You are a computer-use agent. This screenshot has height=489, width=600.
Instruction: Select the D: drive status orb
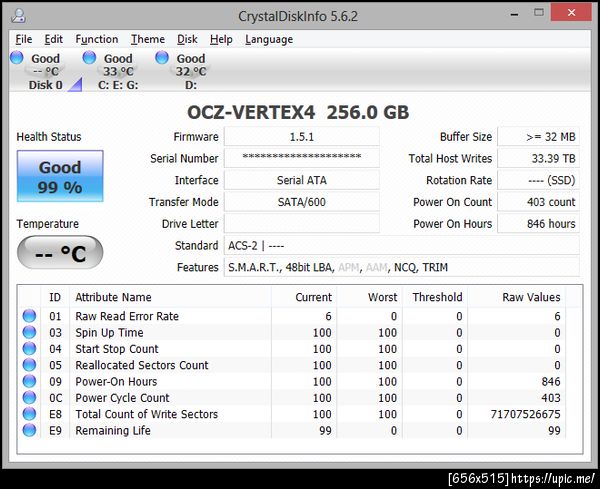click(162, 57)
